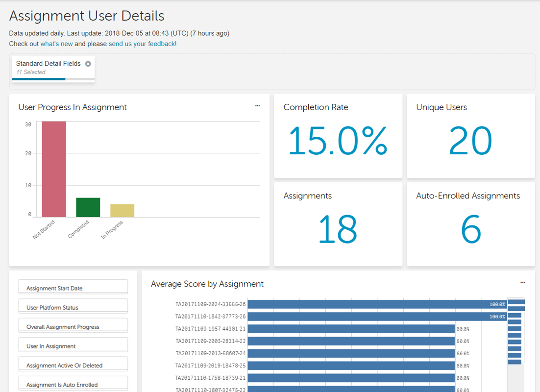Click label TA20171109-1957-44301-21
Viewport: 540px width, 392px height.
[x=210, y=329]
